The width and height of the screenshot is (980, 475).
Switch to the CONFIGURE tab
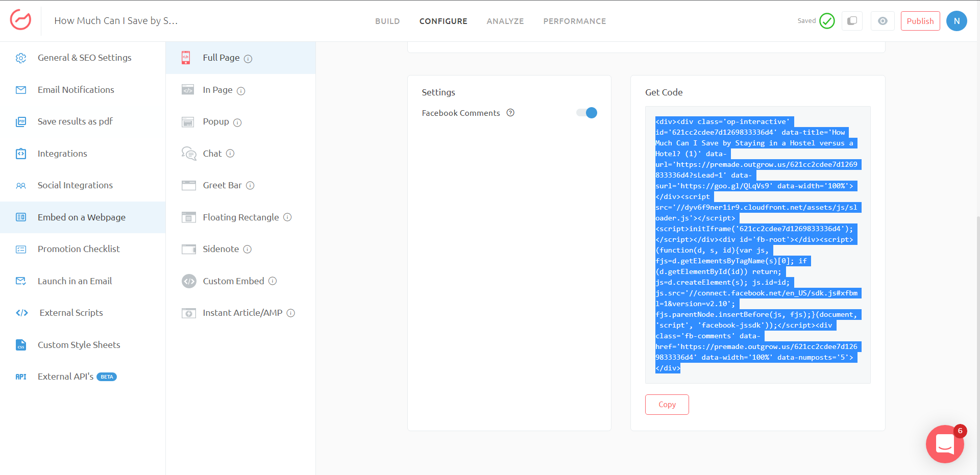click(x=443, y=21)
